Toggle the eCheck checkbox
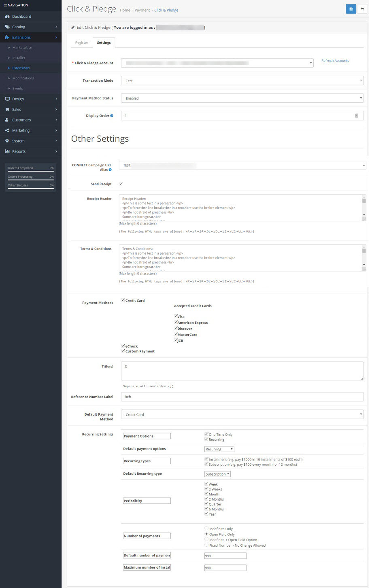 pos(123,346)
